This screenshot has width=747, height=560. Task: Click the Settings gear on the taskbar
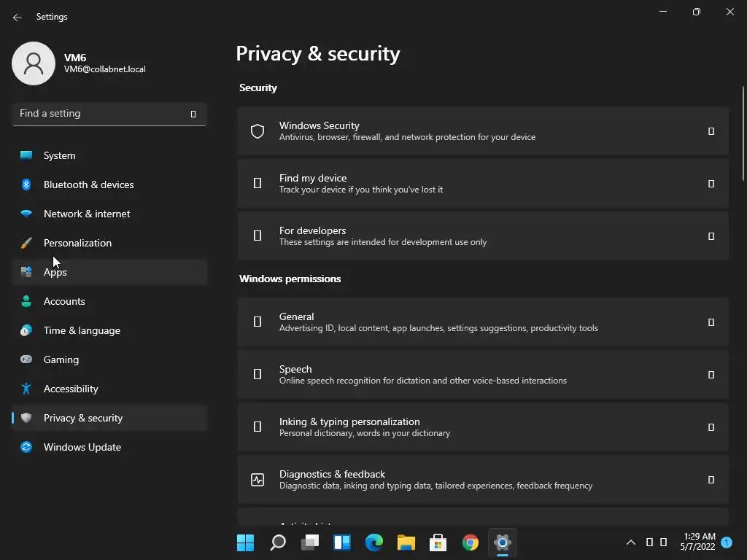[x=503, y=542]
